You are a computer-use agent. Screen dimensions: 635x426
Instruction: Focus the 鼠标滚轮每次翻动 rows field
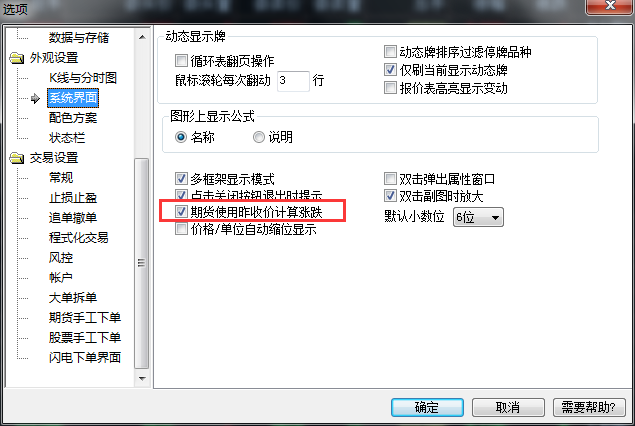[293, 81]
